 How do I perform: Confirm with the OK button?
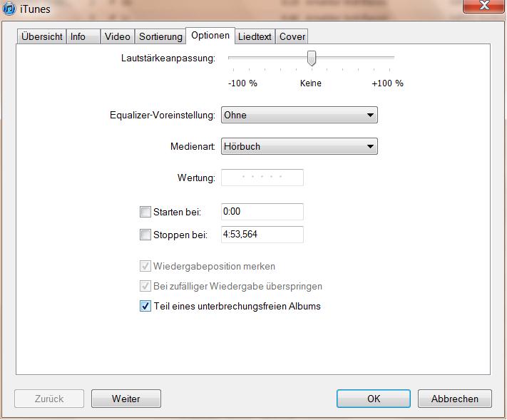pyautogui.click(x=374, y=399)
